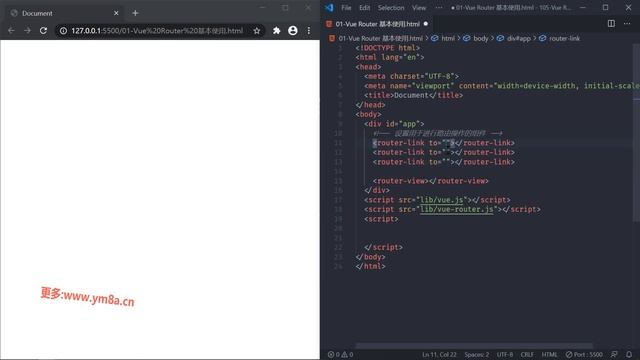Click the HTML comment on line 10
This screenshot has width=640, height=360.
437,133
